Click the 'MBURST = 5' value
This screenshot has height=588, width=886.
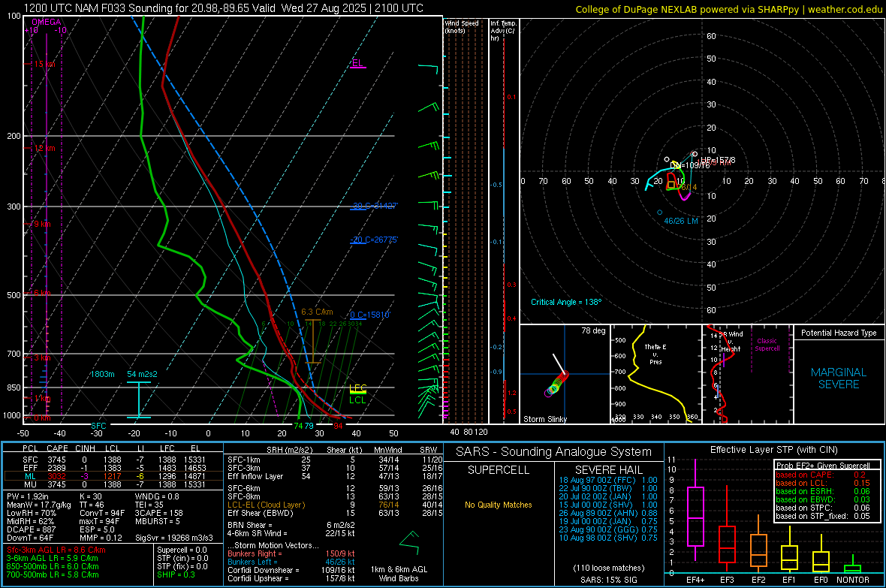[x=157, y=521]
